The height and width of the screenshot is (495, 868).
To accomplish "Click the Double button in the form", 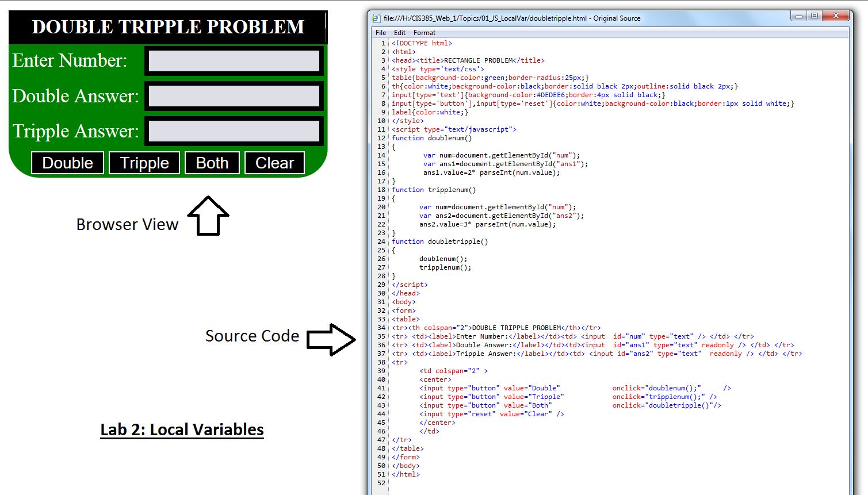I will [x=67, y=163].
